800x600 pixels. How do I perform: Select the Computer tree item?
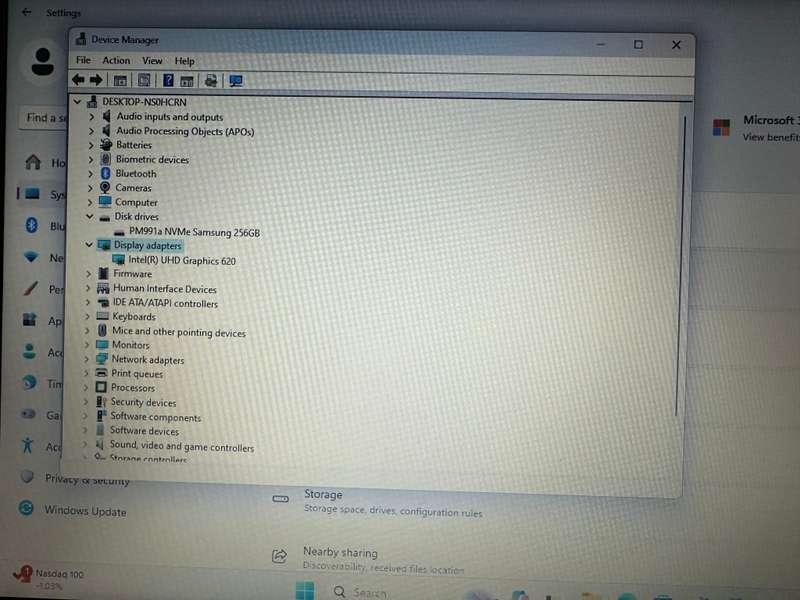point(136,203)
